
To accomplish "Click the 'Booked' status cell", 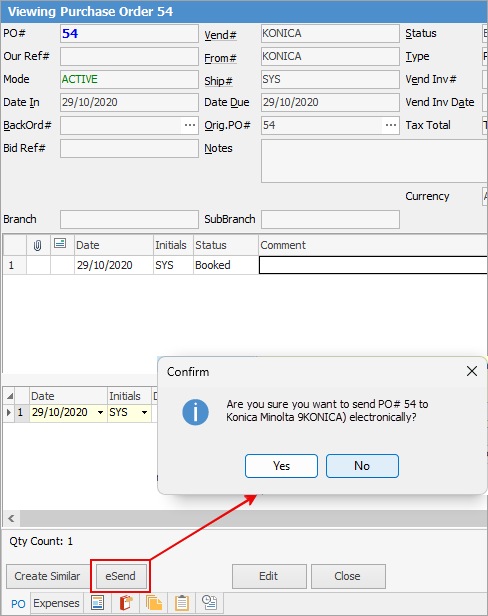I will pyautogui.click(x=226, y=265).
